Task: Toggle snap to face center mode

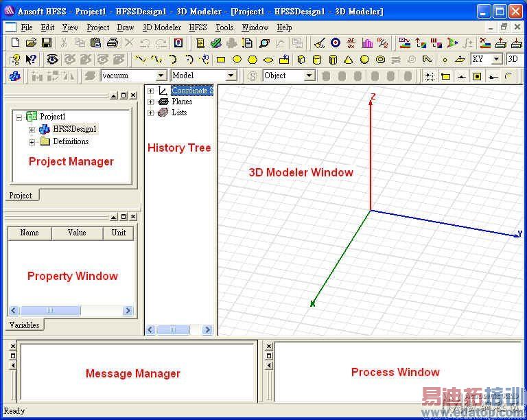Action: (x=477, y=77)
